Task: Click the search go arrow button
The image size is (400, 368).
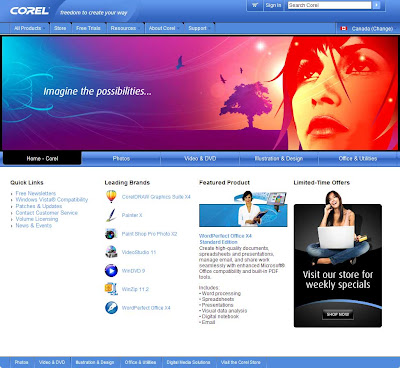Action: click(376, 5)
